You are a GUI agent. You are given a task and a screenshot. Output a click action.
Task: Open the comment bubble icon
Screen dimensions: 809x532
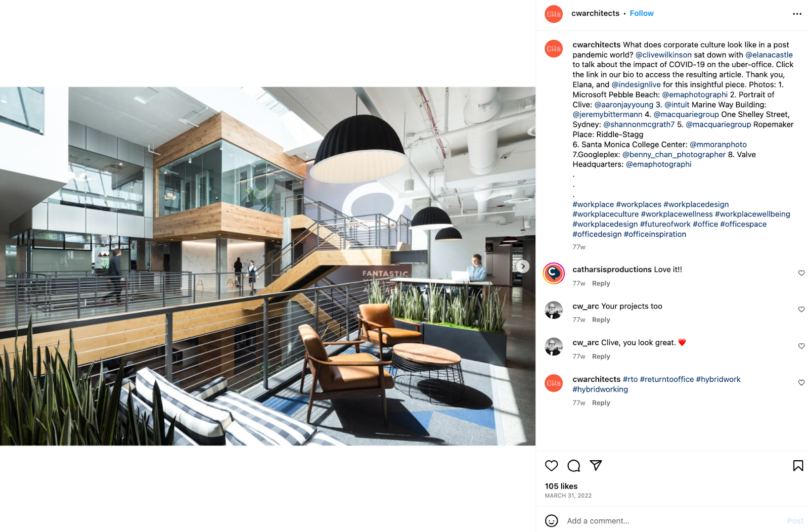(x=574, y=466)
